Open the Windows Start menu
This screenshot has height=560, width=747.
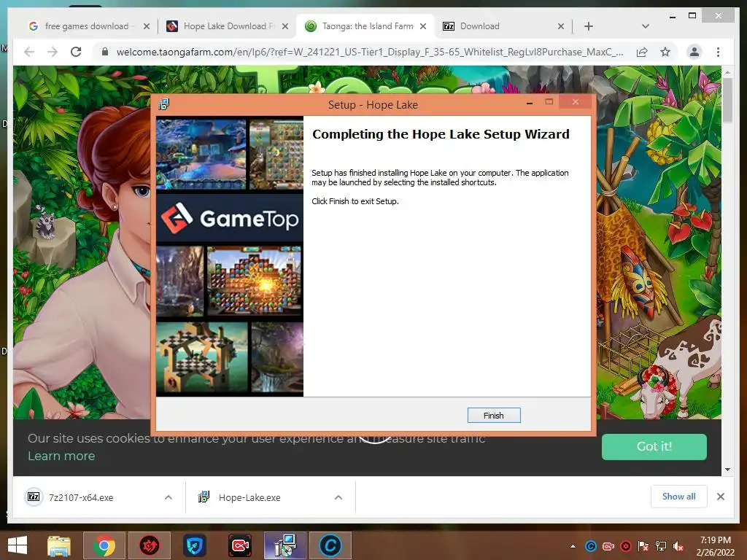(x=18, y=545)
